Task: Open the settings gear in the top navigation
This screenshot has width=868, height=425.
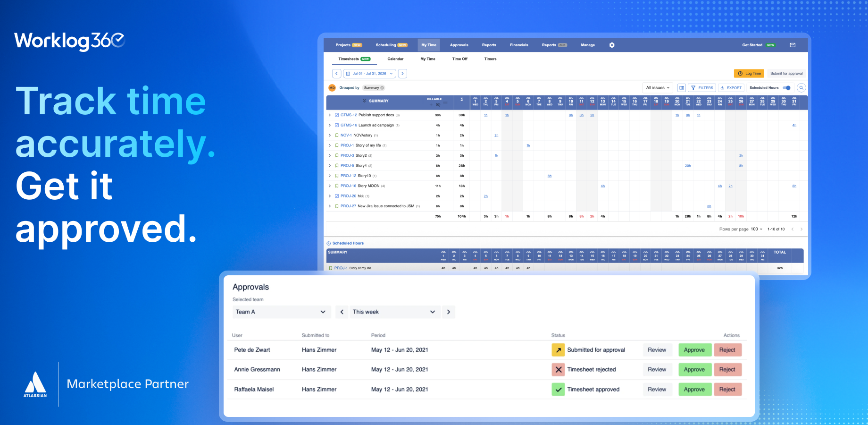Action: (x=612, y=45)
